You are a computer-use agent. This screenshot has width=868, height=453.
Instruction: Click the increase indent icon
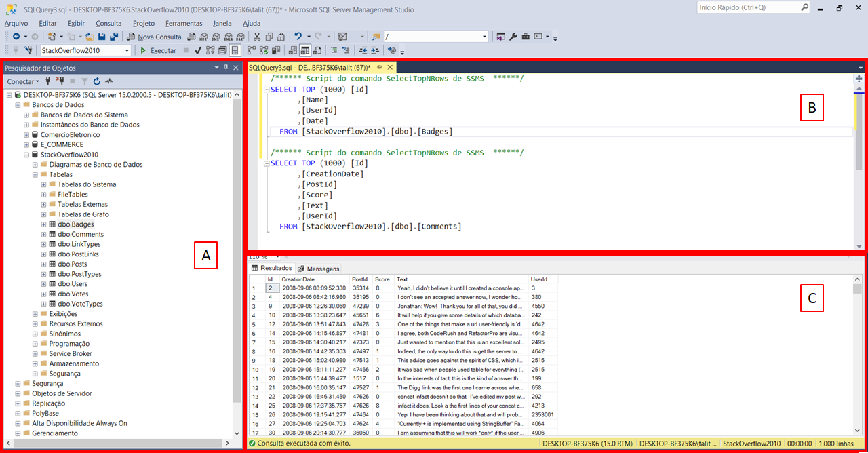374,50
